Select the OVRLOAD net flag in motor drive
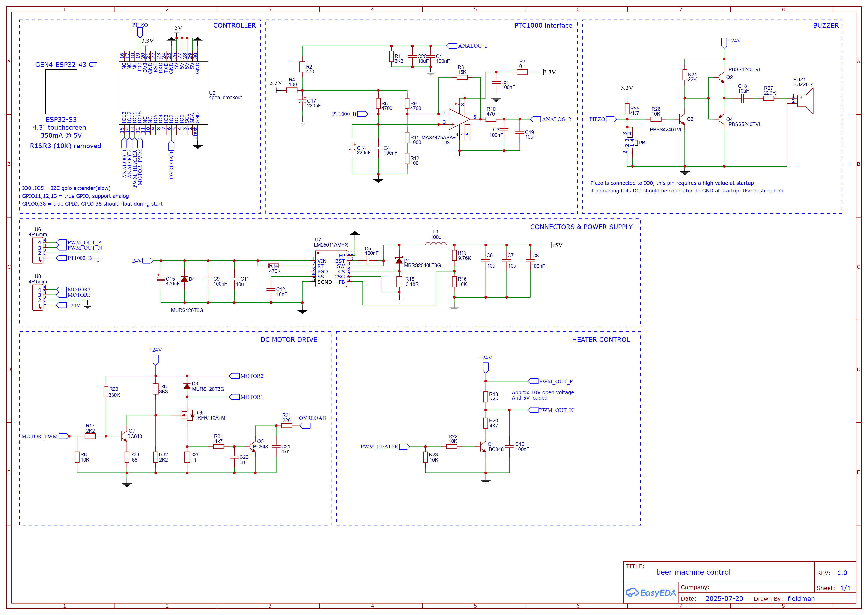The height and width of the screenshot is (615, 868). coord(305,426)
